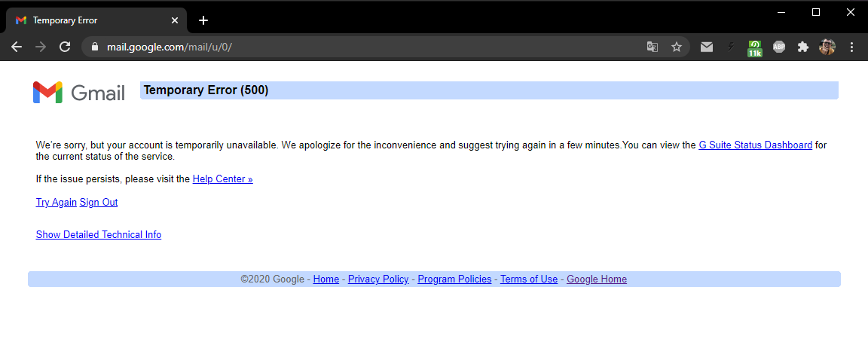Maximize the Chrome window

coord(815,12)
